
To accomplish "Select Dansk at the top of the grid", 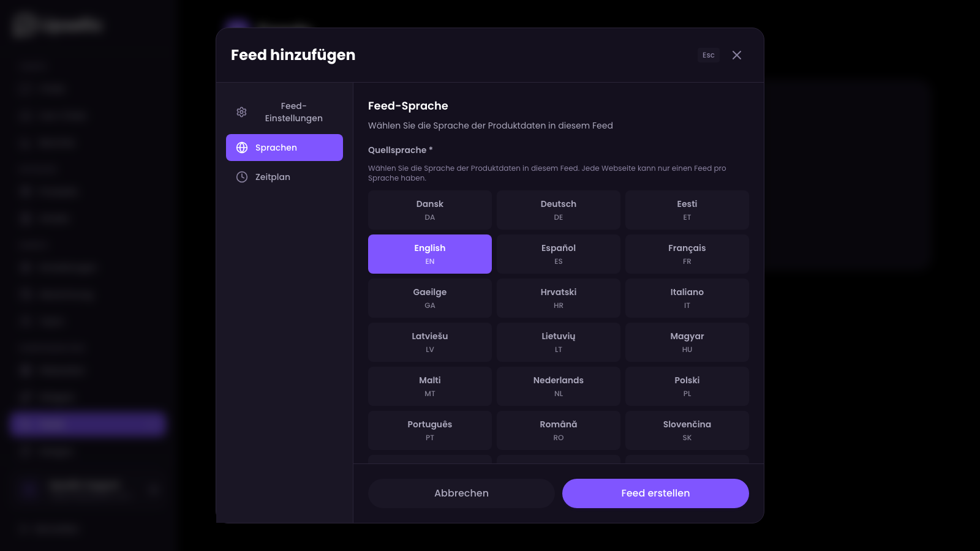I will (x=429, y=209).
